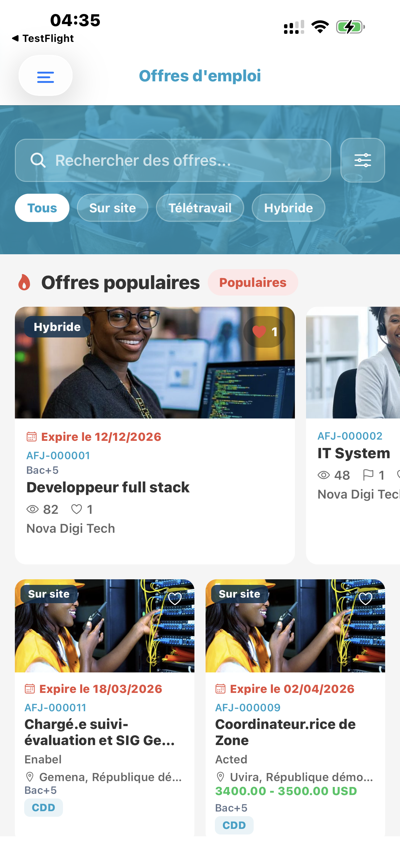Favorite the Coordinateur.rice de Zone heart
400x868 pixels.
pos(366,599)
